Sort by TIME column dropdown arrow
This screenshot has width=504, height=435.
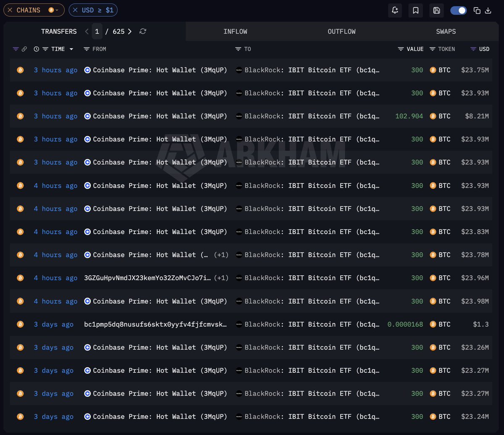point(71,49)
